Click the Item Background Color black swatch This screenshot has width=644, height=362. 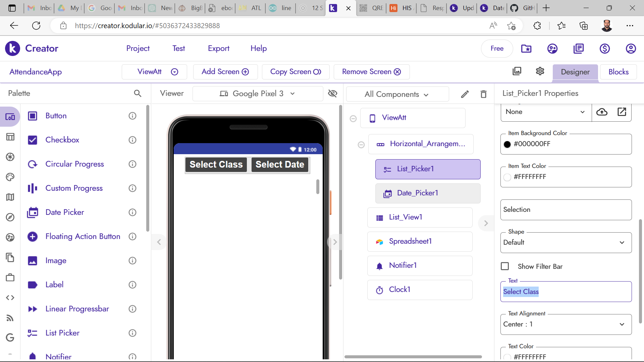tap(507, 144)
